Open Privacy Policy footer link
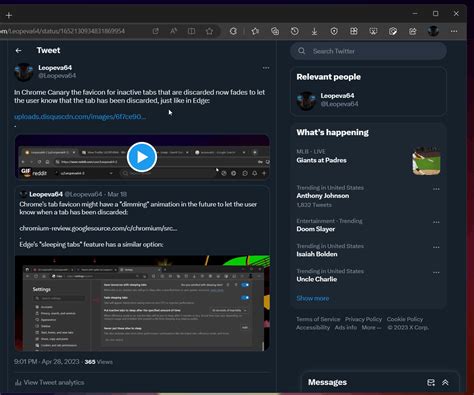Image resolution: width=474 pixels, height=395 pixels. point(363,319)
